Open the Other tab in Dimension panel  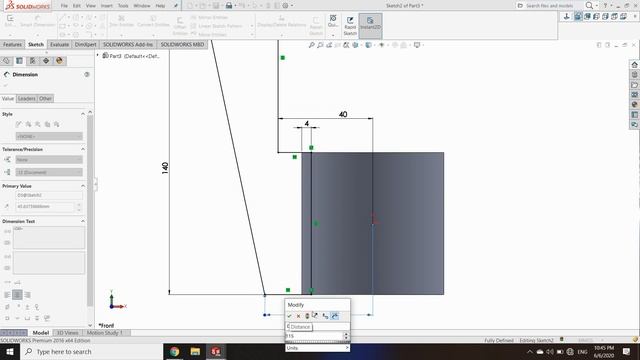click(x=45, y=98)
